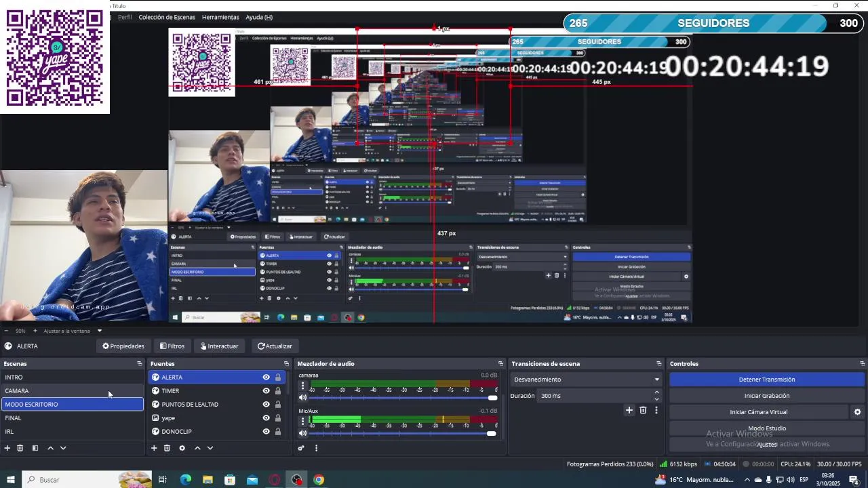Click Iniciar Cámara Virtual button

pyautogui.click(x=758, y=412)
